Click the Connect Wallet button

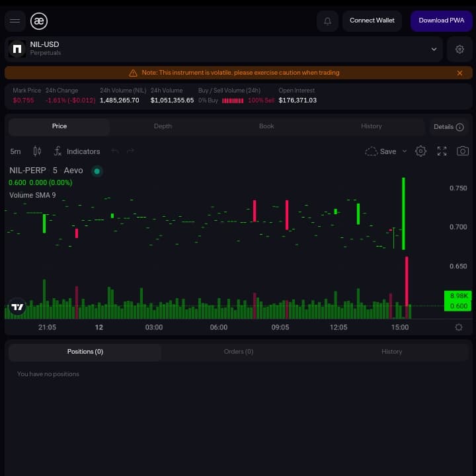pyautogui.click(x=372, y=20)
